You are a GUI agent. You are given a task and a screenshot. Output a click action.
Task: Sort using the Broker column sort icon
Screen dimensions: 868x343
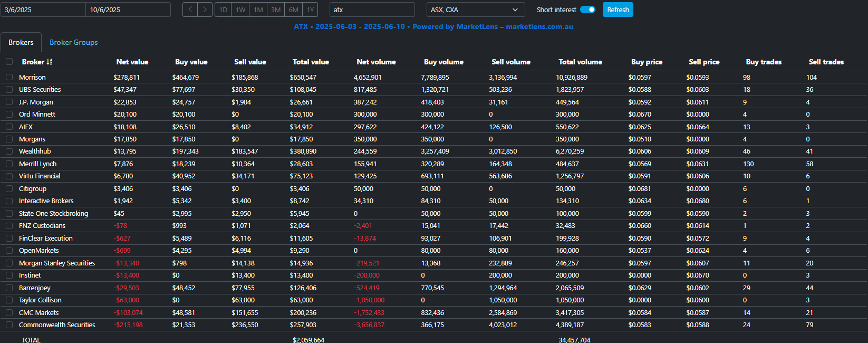(x=50, y=62)
